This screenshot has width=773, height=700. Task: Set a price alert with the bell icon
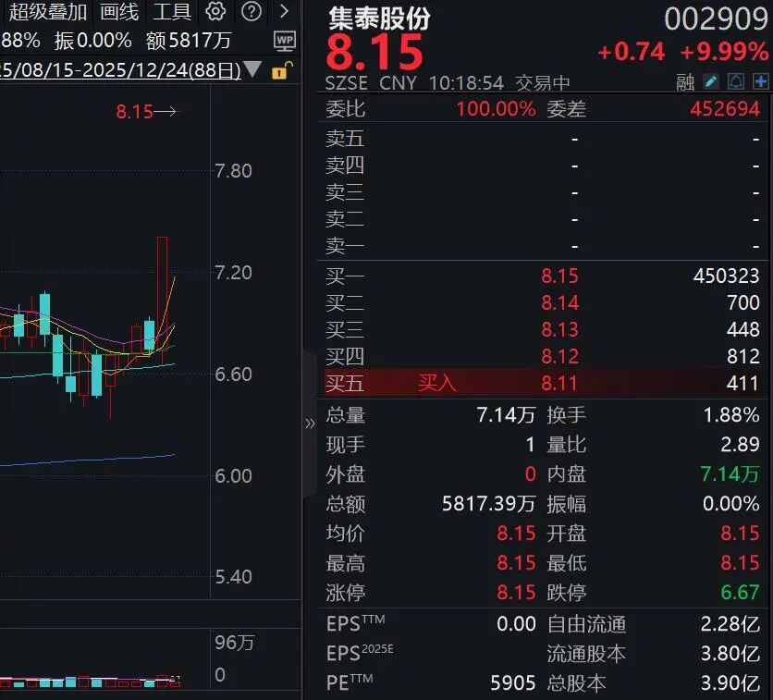point(736,82)
